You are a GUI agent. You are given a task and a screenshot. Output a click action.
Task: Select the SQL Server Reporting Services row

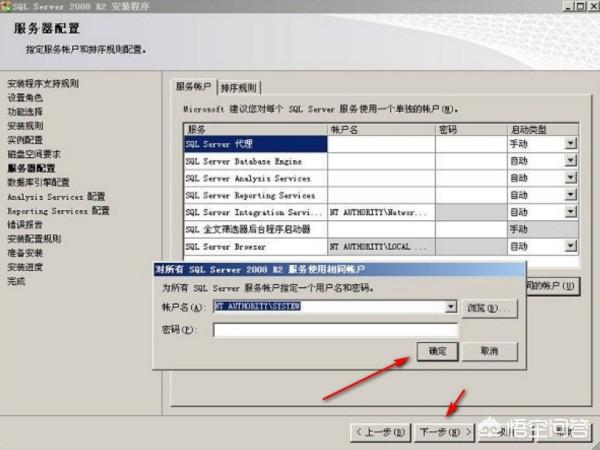click(256, 195)
